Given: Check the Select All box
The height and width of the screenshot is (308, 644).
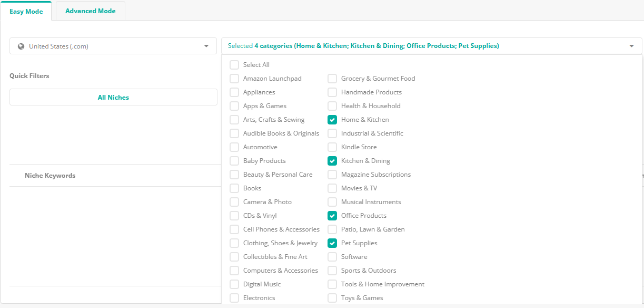Looking at the screenshot, I should (234, 64).
